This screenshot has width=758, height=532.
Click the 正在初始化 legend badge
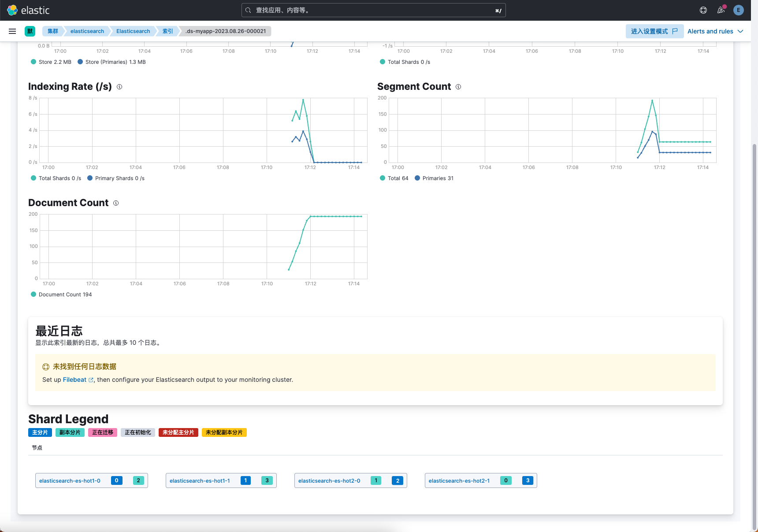coord(138,432)
